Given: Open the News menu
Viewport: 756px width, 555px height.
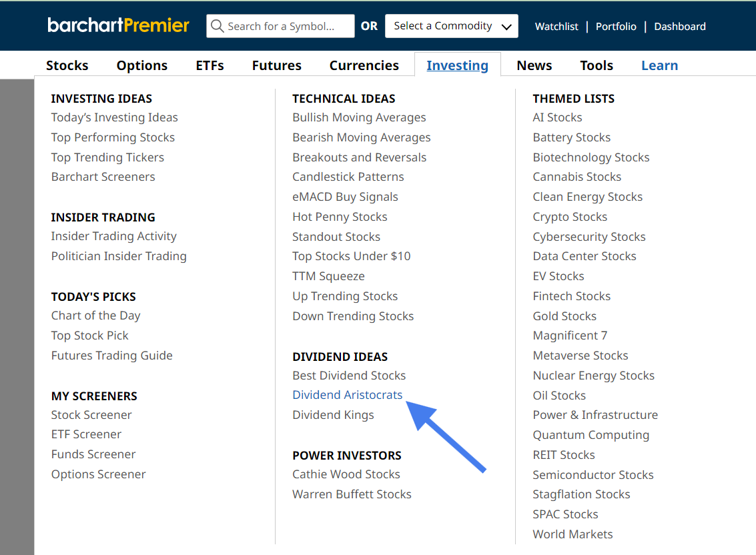Looking at the screenshot, I should (534, 65).
